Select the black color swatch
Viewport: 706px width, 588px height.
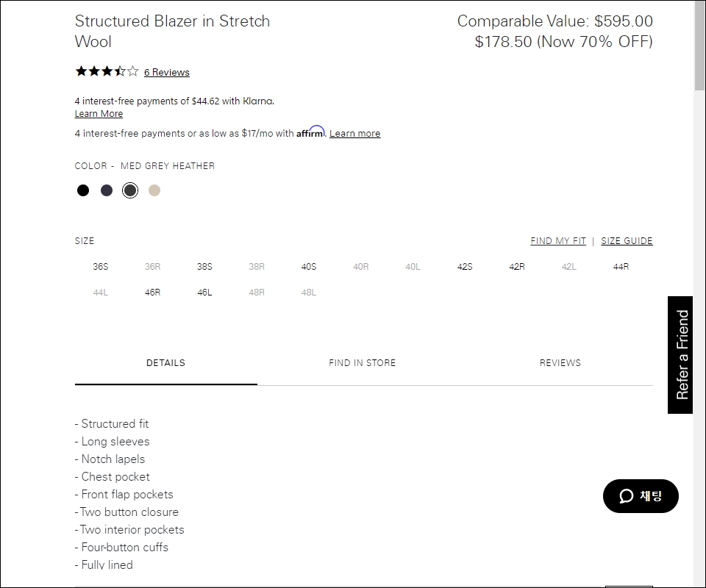coord(83,190)
